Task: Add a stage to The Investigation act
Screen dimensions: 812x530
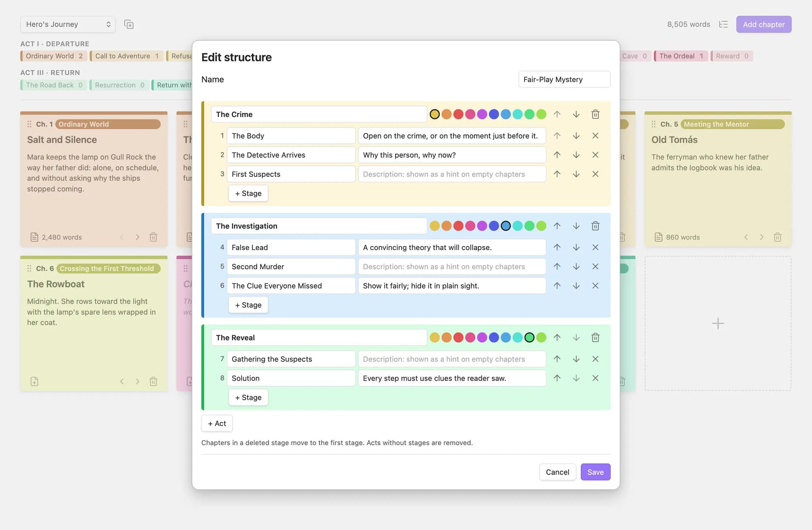Action: 248,305
